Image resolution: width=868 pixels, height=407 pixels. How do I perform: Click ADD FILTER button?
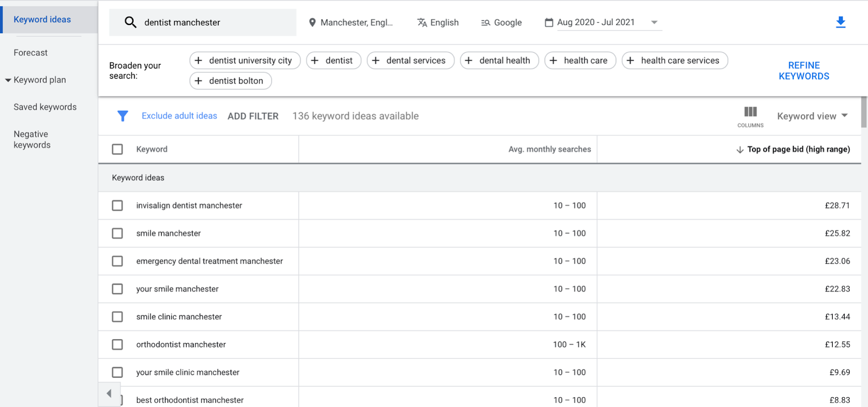pyautogui.click(x=253, y=116)
